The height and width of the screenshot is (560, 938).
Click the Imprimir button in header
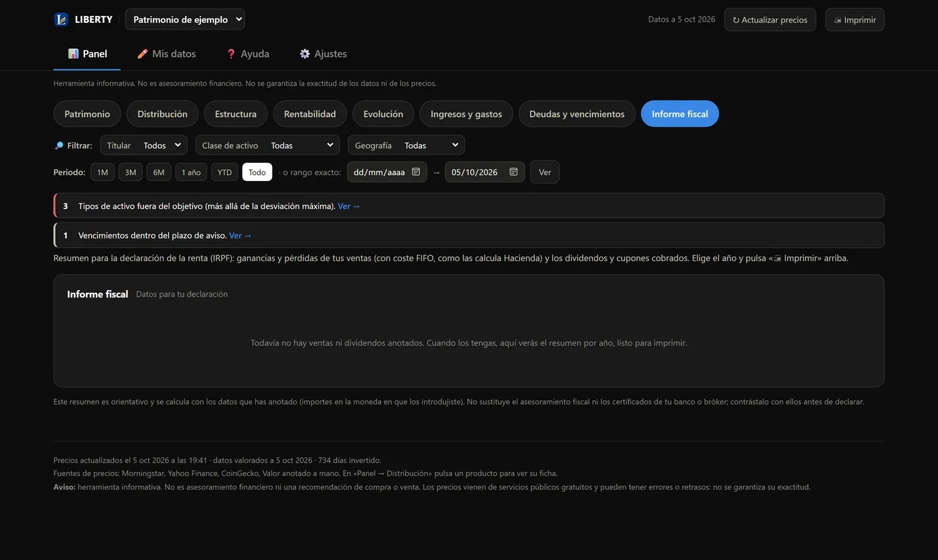click(x=855, y=19)
